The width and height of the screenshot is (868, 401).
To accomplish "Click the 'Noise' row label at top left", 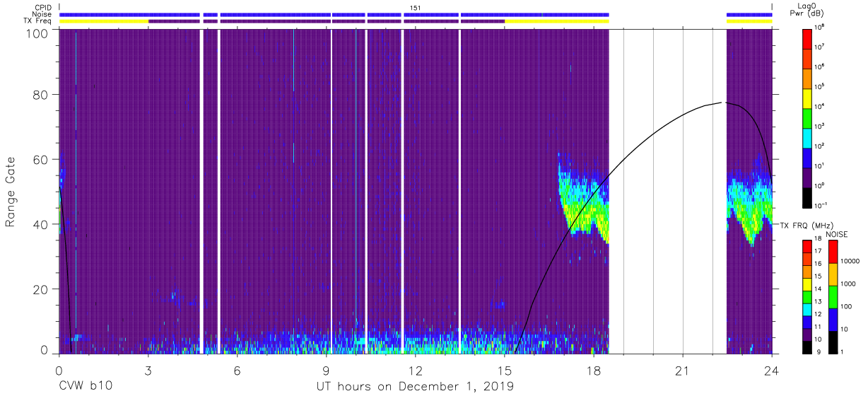I will point(43,14).
